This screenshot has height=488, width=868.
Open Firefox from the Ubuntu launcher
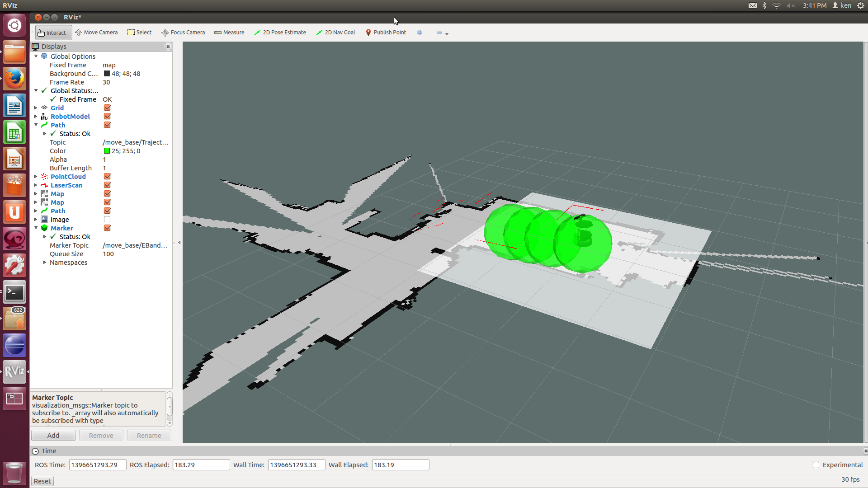point(14,79)
